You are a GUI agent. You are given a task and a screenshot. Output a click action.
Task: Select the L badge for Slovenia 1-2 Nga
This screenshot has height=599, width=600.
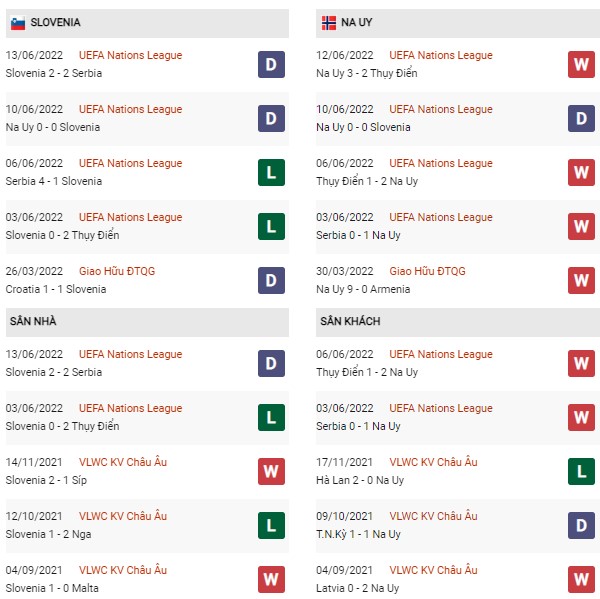click(271, 525)
